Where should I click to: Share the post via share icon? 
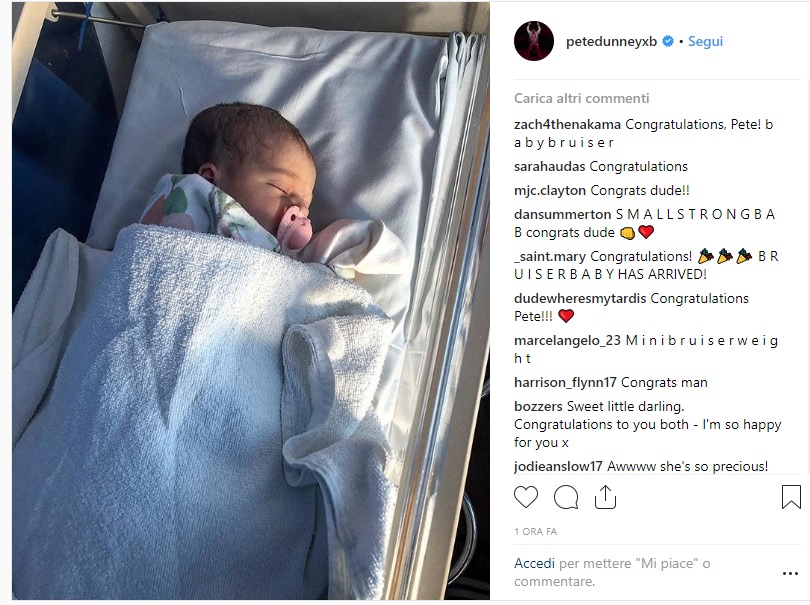point(605,498)
